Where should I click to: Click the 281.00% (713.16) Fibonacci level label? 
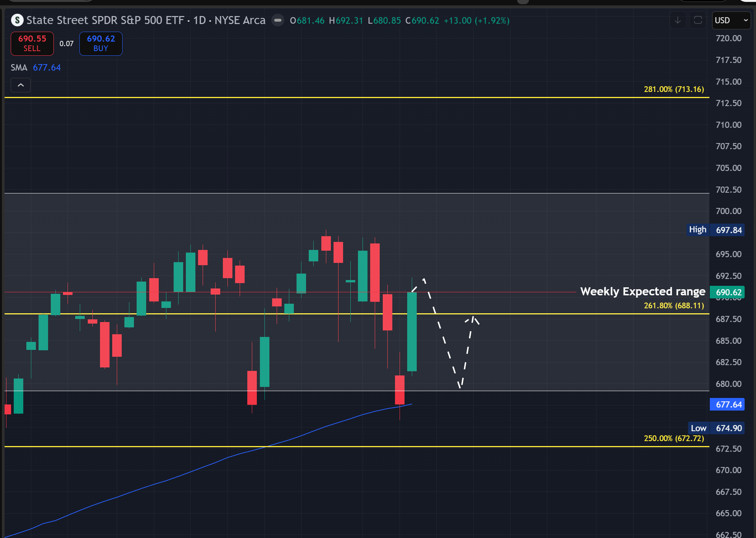coord(674,89)
